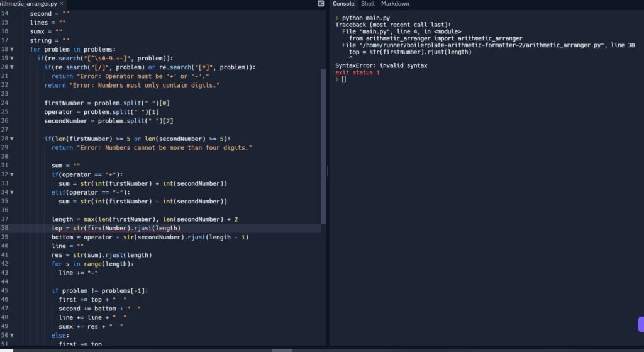This screenshot has width=644, height=352.
Task: Select the Console tab
Action: 343,4
